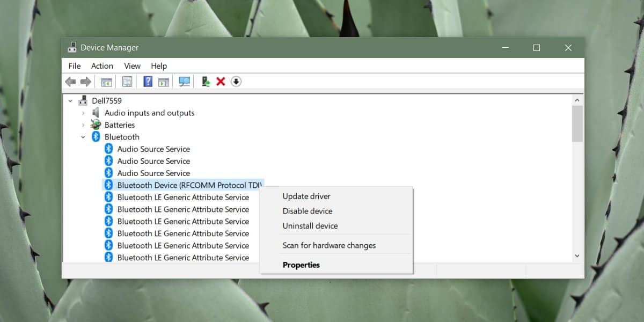This screenshot has width=644, height=322.
Task: Open the Action menu
Action: point(102,65)
